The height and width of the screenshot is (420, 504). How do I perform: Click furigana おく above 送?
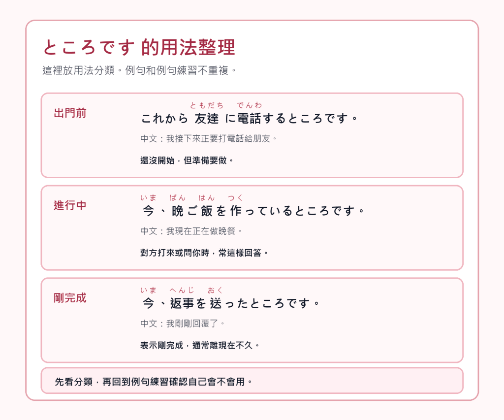215,290
